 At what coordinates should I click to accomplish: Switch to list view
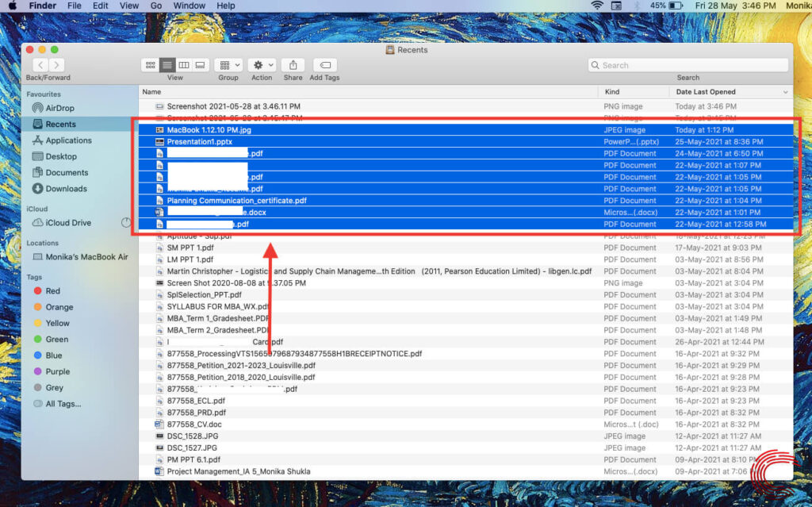tap(167, 65)
